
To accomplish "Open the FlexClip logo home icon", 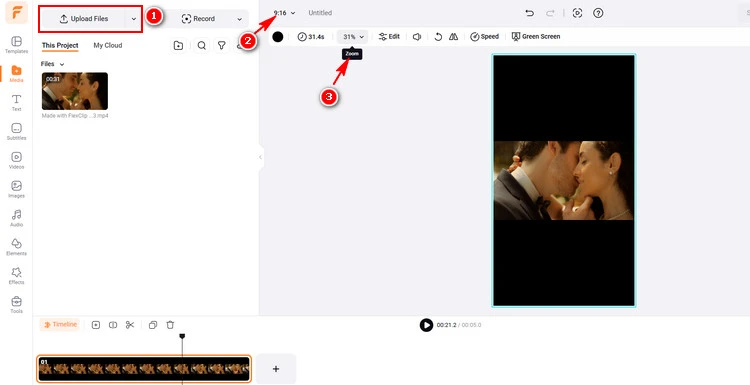I will [16, 12].
